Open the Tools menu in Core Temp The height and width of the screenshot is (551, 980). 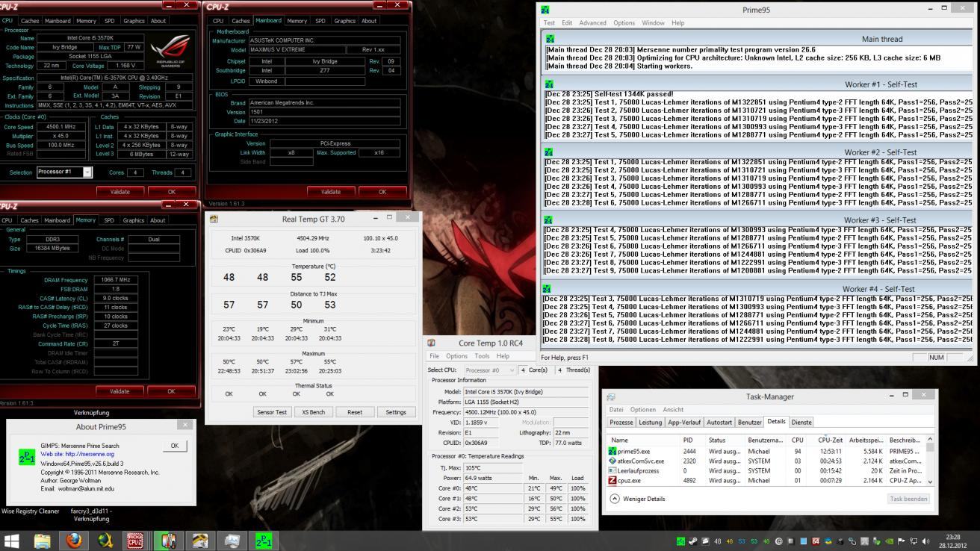pos(482,356)
